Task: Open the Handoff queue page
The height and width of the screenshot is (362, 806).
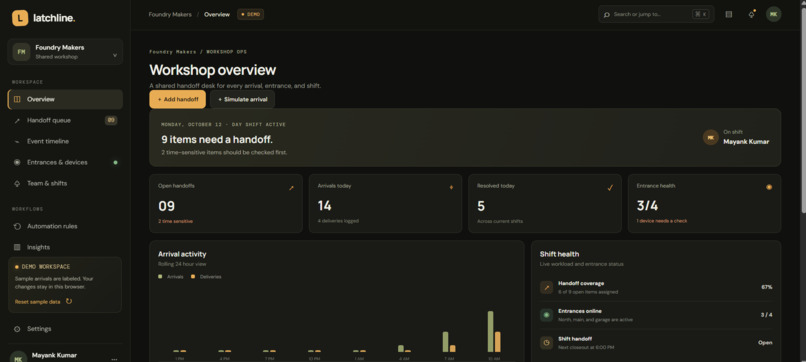Action: coord(65,120)
